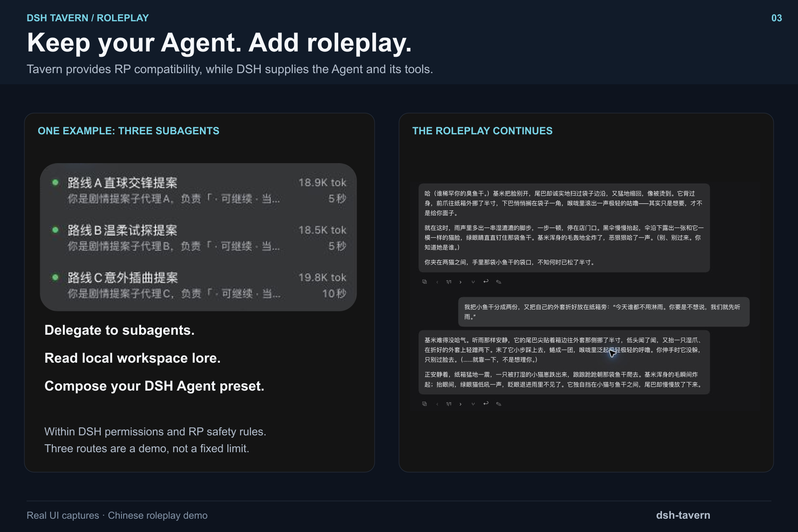Go to previous variant of the 尾巴却慢慢放了下来 message
798x532 pixels.
coord(437,404)
